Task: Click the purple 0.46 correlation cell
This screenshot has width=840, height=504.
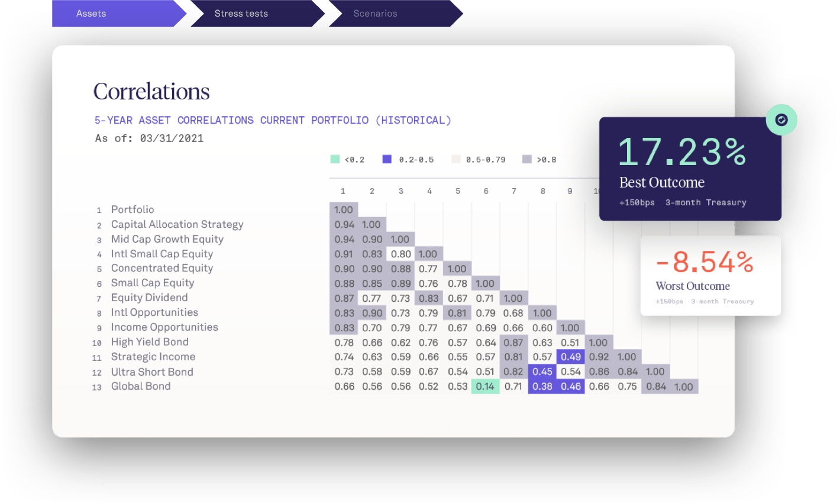Action: [571, 386]
